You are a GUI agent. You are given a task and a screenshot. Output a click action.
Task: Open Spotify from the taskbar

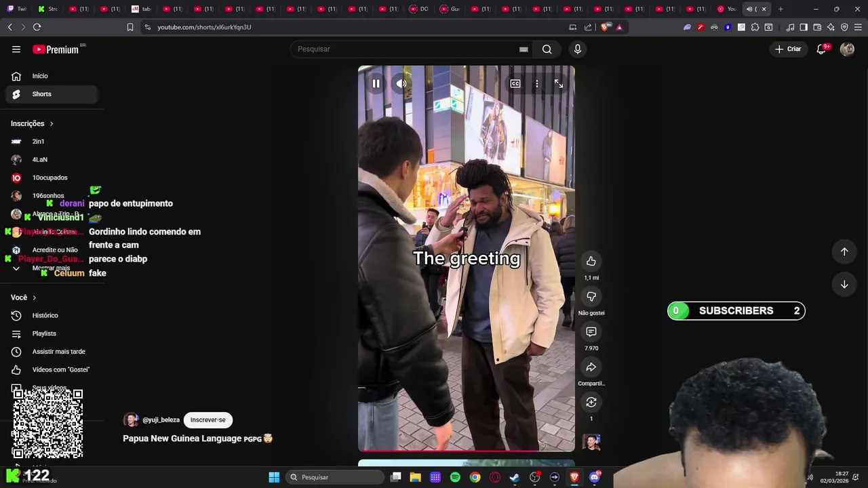click(455, 477)
